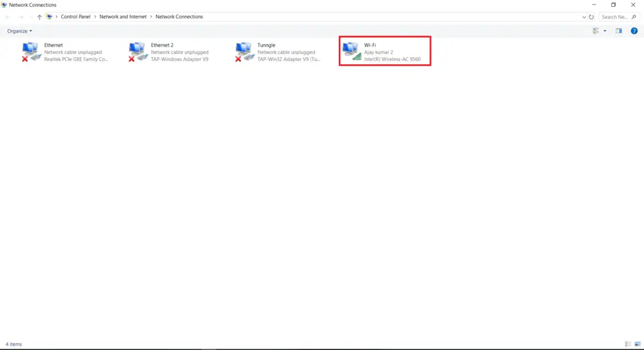
Task: Open the recent locations arrow beside Forward
Action: tap(30, 17)
